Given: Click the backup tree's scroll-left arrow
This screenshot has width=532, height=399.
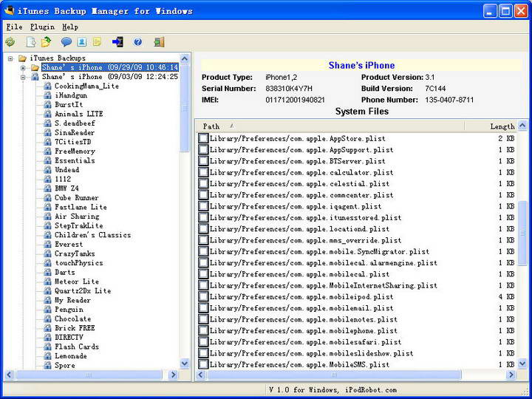Looking at the screenshot, I should coord(9,375).
